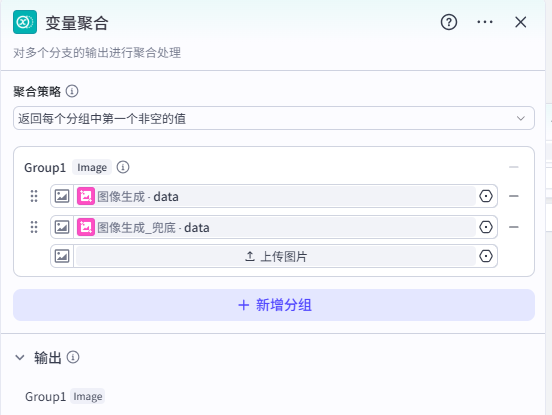The image size is (552, 415).
Task: Click image type icon in 图像生成 · data row
Action: pos(62,196)
